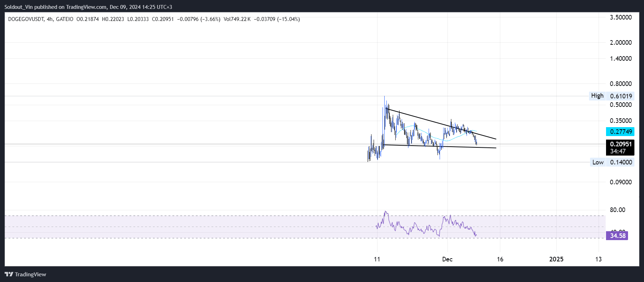Click the 0.09000 price axis label
This screenshot has width=644, height=282.
coord(621,182)
